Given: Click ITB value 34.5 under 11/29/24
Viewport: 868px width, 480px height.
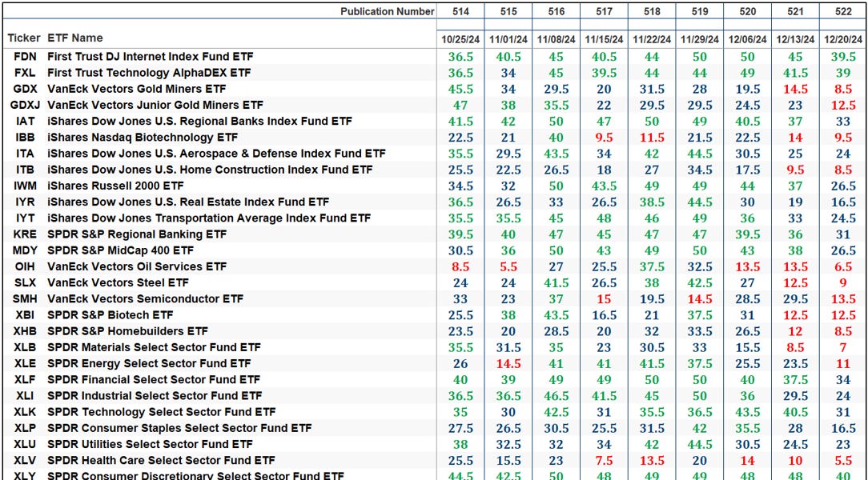Looking at the screenshot, I should [x=700, y=170].
